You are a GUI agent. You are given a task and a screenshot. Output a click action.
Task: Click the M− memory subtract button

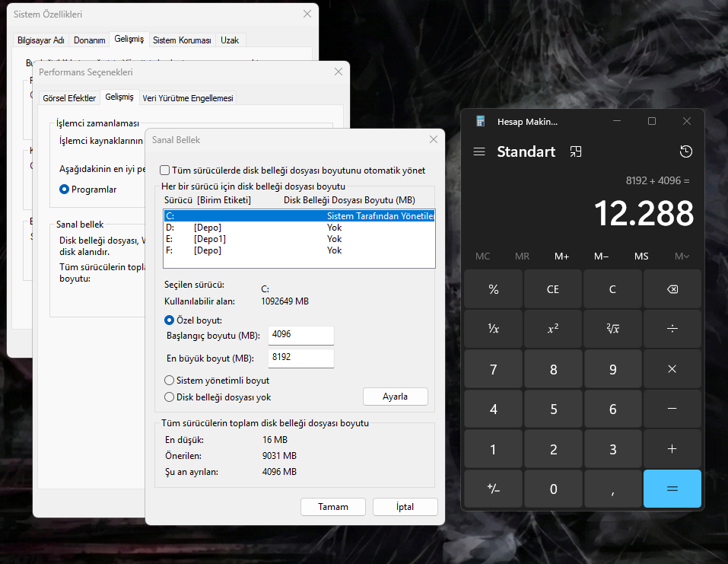pos(601,256)
